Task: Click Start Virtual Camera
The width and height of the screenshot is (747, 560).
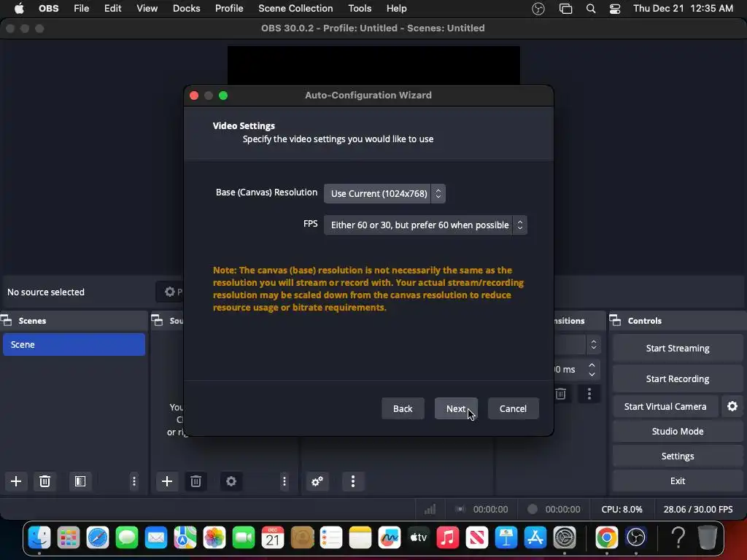Action: click(x=665, y=406)
